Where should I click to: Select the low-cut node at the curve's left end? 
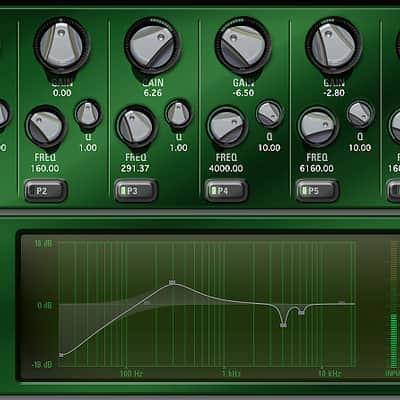tap(61, 355)
